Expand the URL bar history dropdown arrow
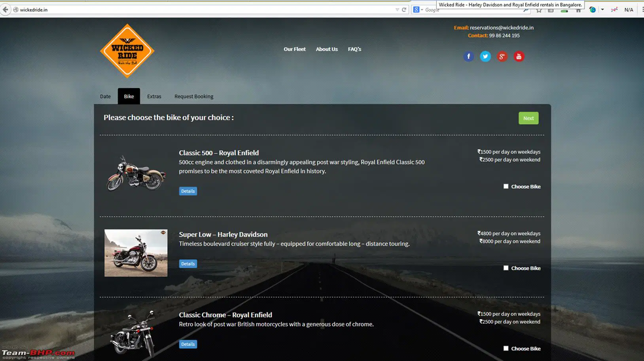Viewport: 644px width, 361px height. point(397,9)
